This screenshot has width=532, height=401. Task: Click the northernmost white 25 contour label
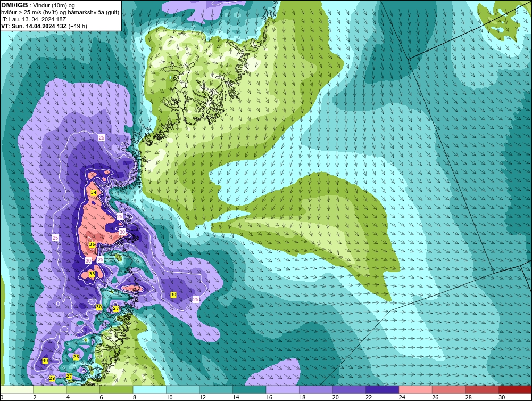(102, 137)
